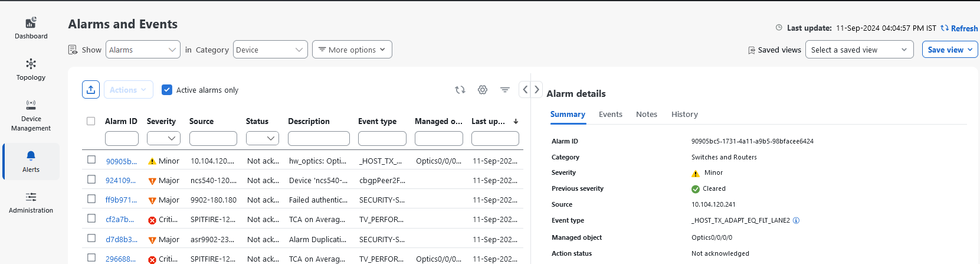
Task: Open the Category Device dropdown
Action: 270,50
